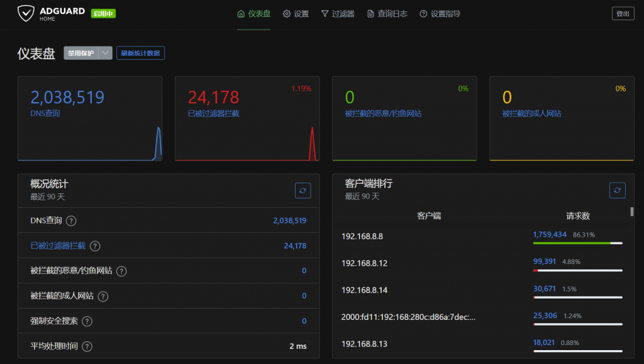The width and height of the screenshot is (644, 364).
Task: Click 2,038,519 value in DNS查询 row
Action: pyautogui.click(x=289, y=220)
